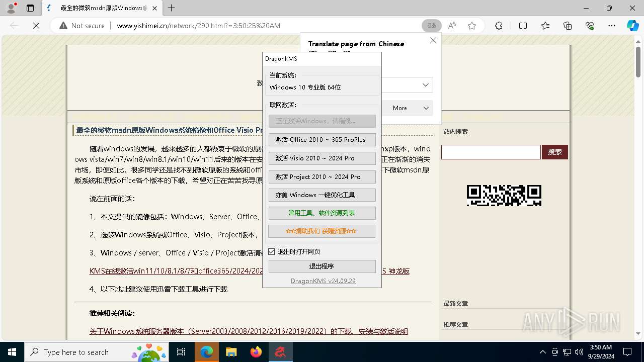This screenshot has height=362, width=644.
Task: Open Microsoft Edge from taskbar
Action: 207,352
